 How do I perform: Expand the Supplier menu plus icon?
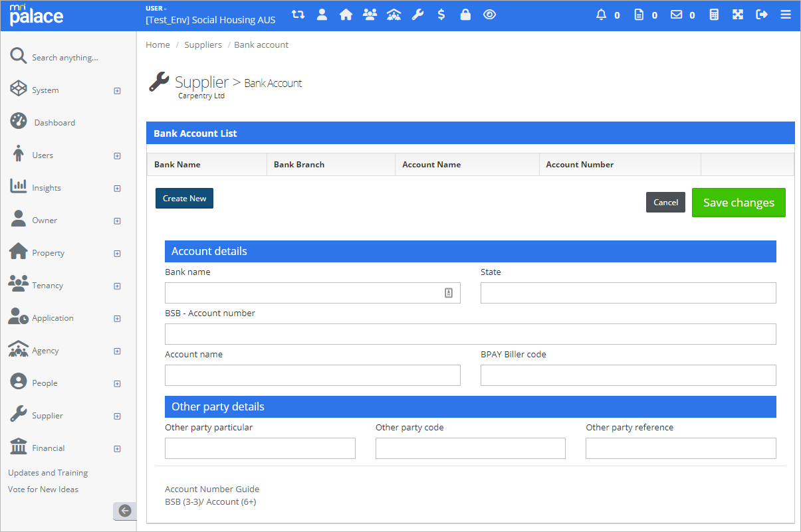click(117, 416)
